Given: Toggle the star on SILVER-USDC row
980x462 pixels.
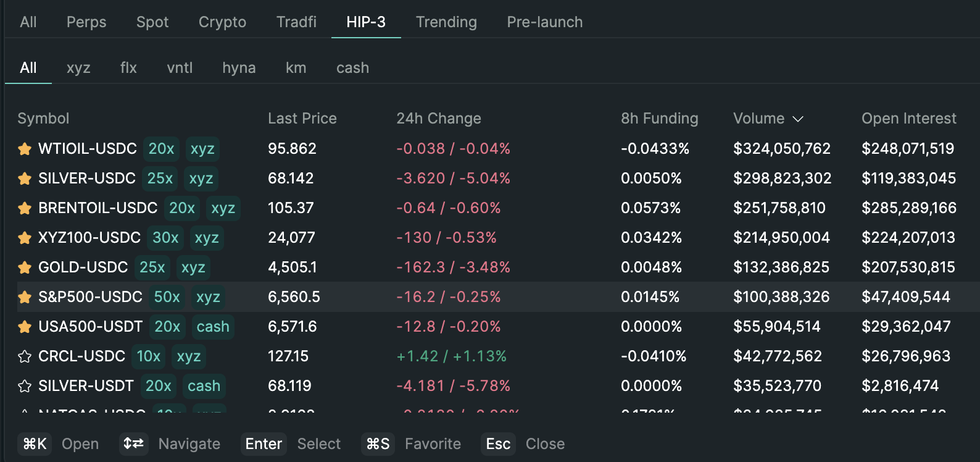Looking at the screenshot, I should [x=25, y=178].
